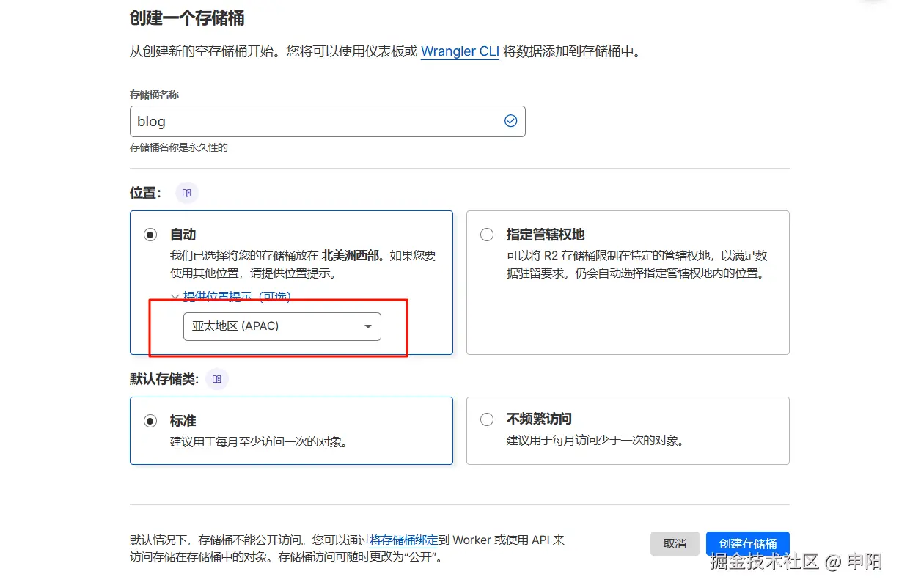Click the 建议用于每月至少访问一次的对象 description

click(258, 442)
